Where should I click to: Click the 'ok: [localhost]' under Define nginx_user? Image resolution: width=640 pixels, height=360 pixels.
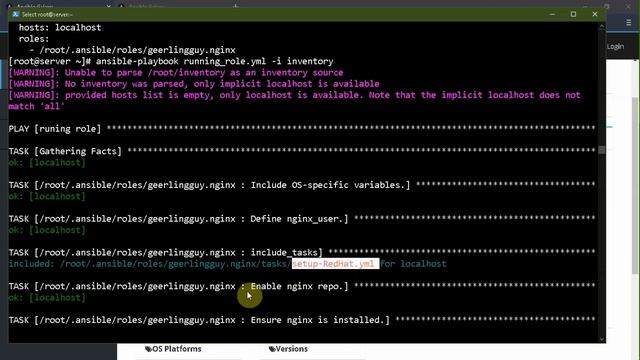click(x=47, y=230)
